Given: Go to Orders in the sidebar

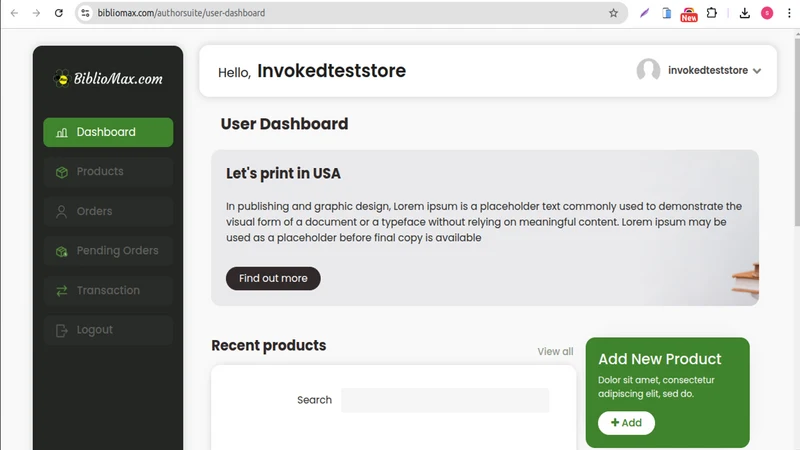Looking at the screenshot, I should click(x=108, y=211).
